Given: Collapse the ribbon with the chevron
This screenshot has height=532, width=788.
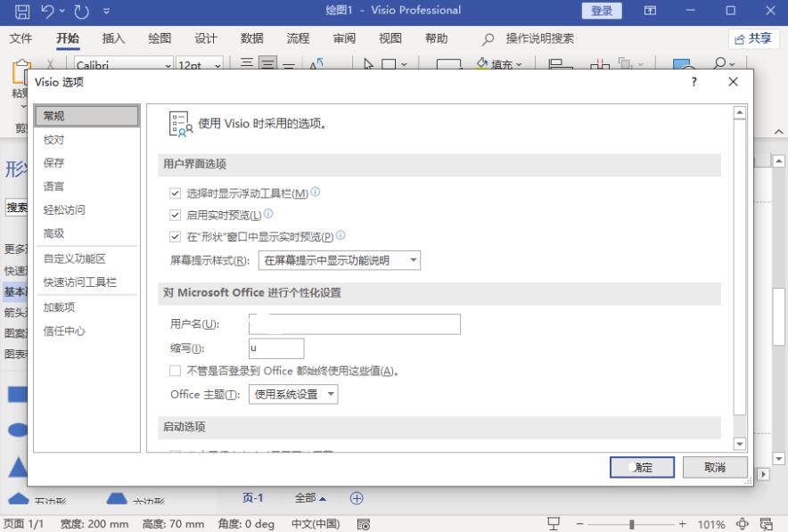Looking at the screenshot, I should click(x=778, y=132).
